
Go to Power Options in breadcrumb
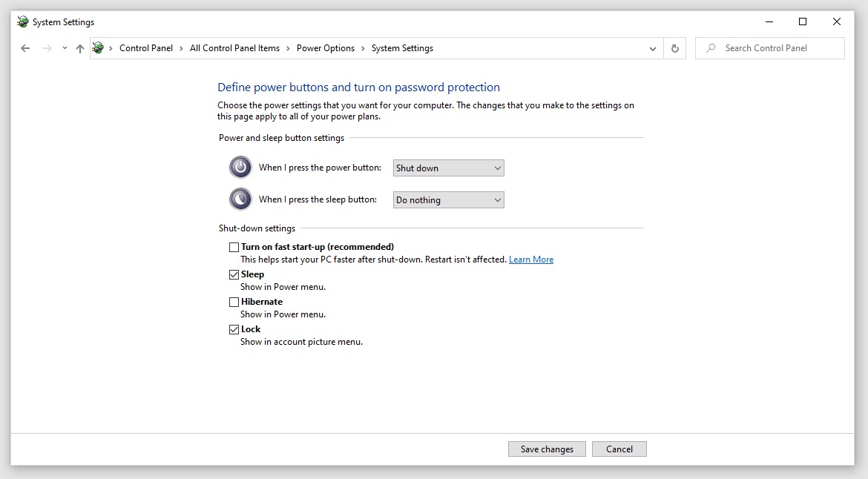325,48
